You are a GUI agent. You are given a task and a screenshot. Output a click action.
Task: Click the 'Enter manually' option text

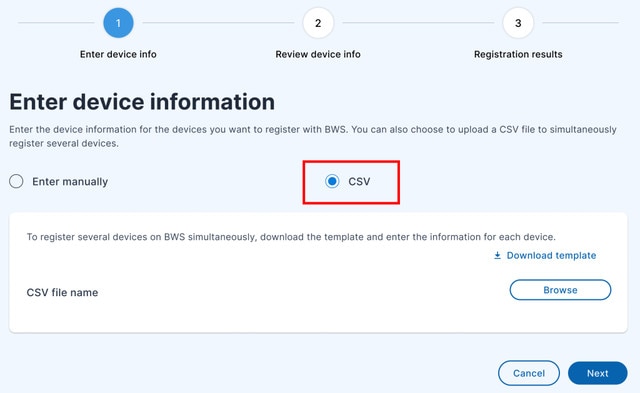point(70,182)
